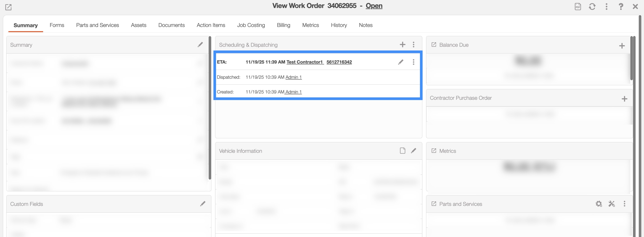Open Vehicle Information document icon
This screenshot has width=644, height=237.
(x=403, y=151)
